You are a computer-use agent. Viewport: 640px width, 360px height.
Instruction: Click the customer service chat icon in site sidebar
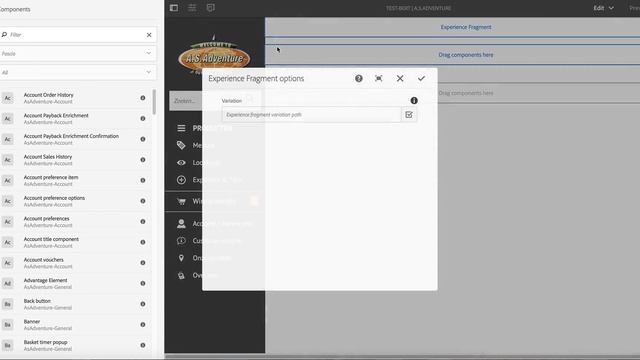click(x=181, y=241)
